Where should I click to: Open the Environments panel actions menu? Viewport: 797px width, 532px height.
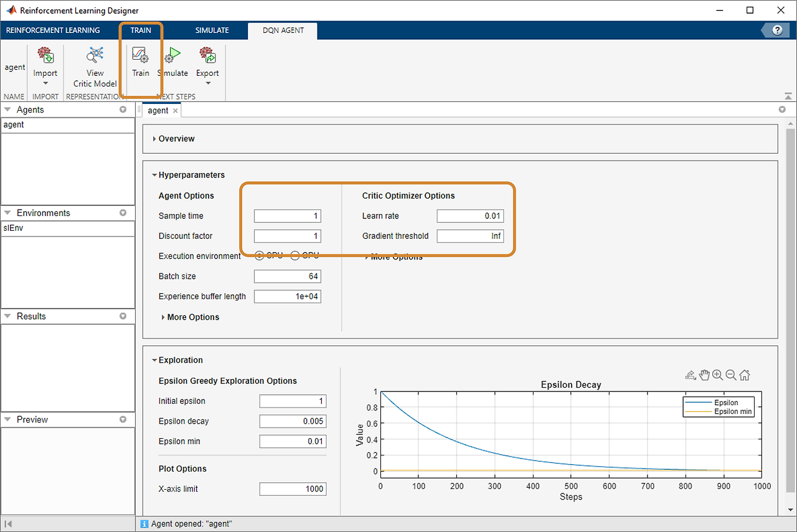coord(123,213)
